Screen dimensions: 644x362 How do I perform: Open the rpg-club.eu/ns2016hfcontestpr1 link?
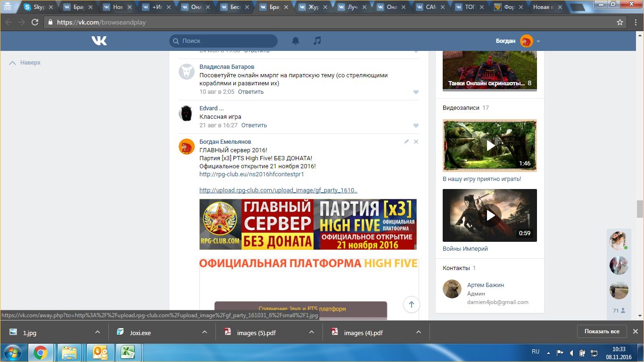tap(252, 174)
